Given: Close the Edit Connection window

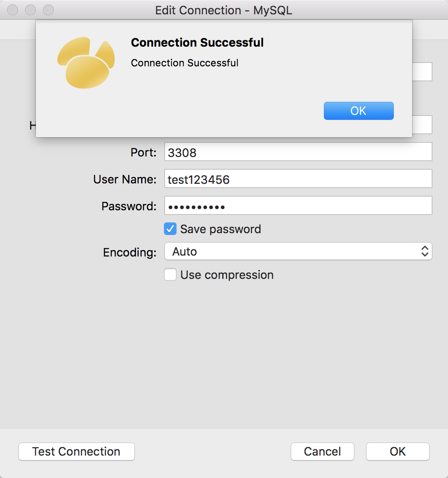Looking at the screenshot, I should coord(13,10).
